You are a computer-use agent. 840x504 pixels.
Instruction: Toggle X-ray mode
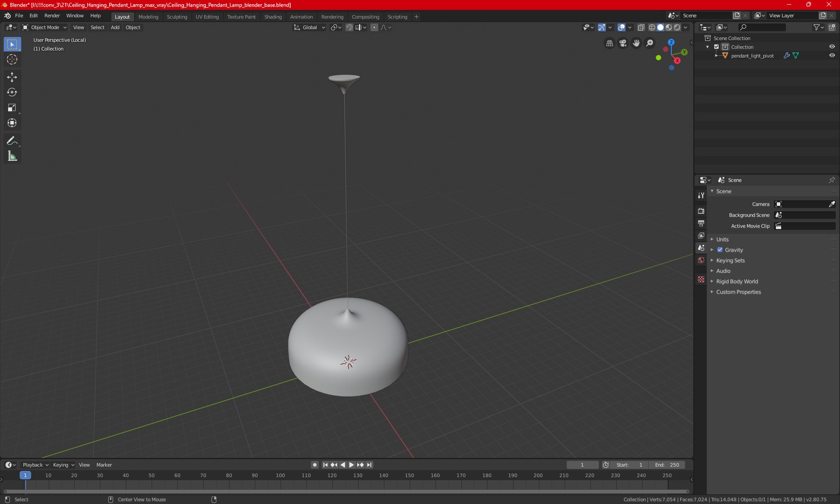point(641,28)
